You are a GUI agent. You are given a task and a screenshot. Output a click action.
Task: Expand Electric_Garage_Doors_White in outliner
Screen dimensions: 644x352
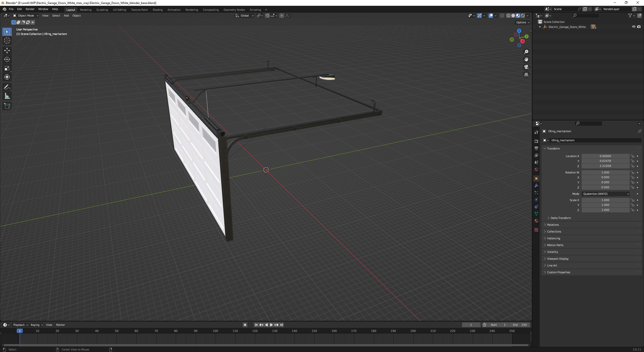pyautogui.click(x=540, y=27)
